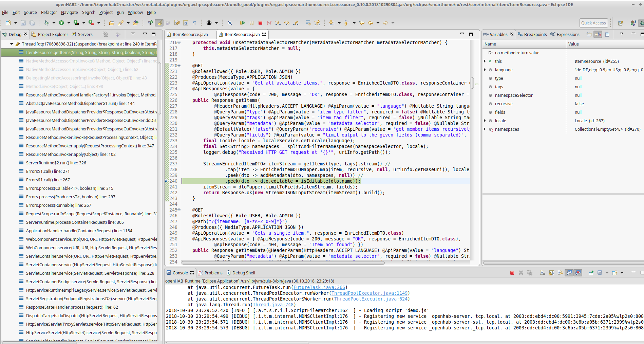Collapse all variables in Variables view
This screenshot has width=644, height=344.
[x=607, y=34]
